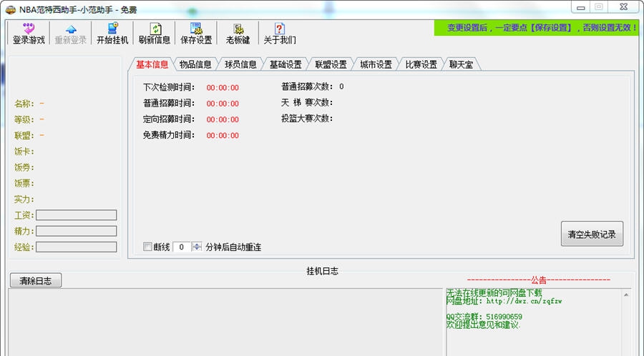Click the 定向招募时间 00:00:00 value
The width and height of the screenshot is (644, 356).
[x=223, y=120]
